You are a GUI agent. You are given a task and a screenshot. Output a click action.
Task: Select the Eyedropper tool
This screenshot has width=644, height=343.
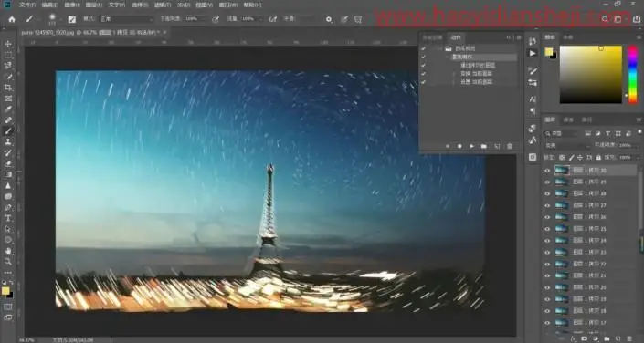(8, 109)
